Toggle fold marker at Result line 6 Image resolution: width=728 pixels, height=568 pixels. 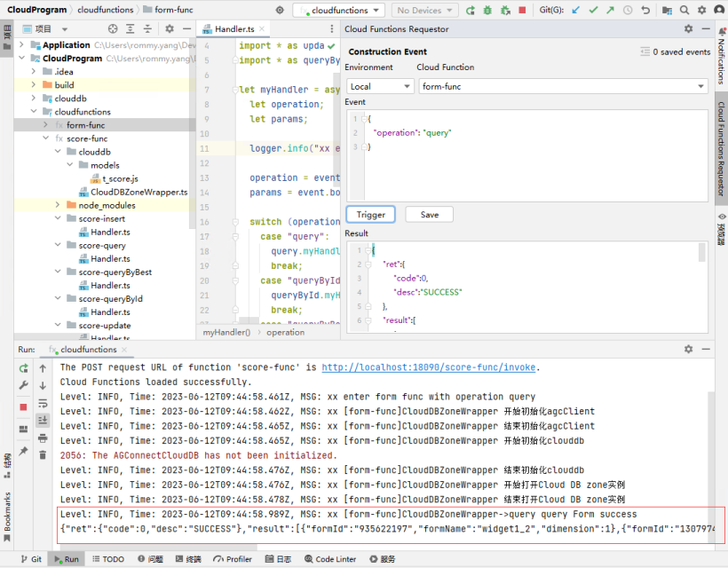[x=368, y=320]
